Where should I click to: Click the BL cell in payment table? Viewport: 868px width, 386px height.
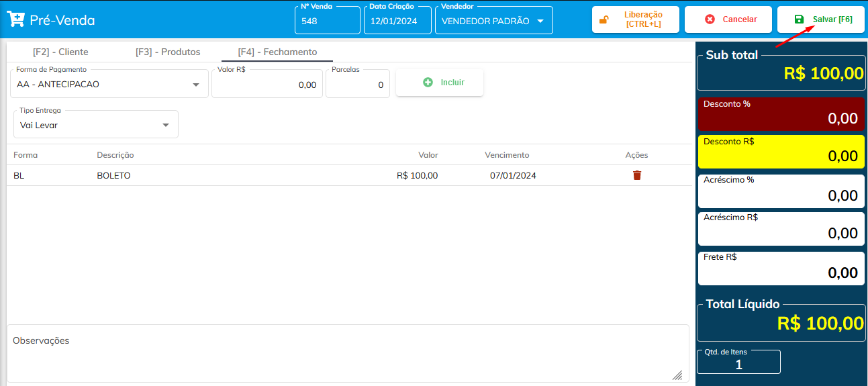tap(19, 176)
